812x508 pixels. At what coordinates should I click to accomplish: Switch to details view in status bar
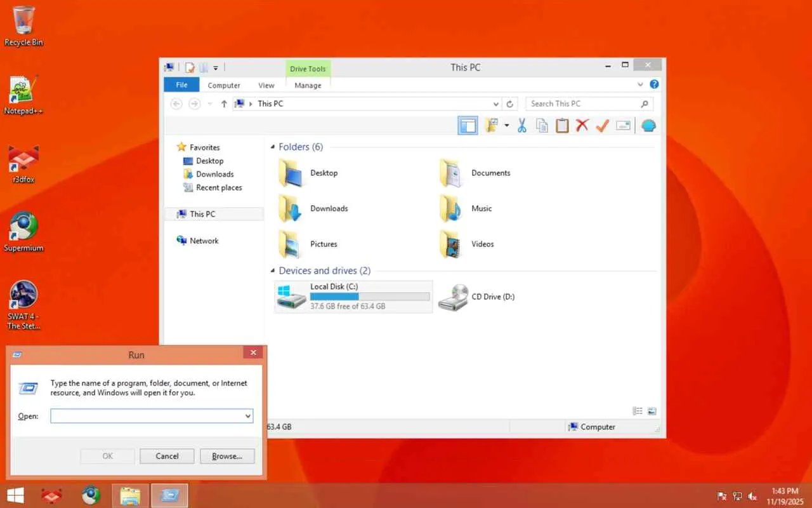(x=638, y=411)
